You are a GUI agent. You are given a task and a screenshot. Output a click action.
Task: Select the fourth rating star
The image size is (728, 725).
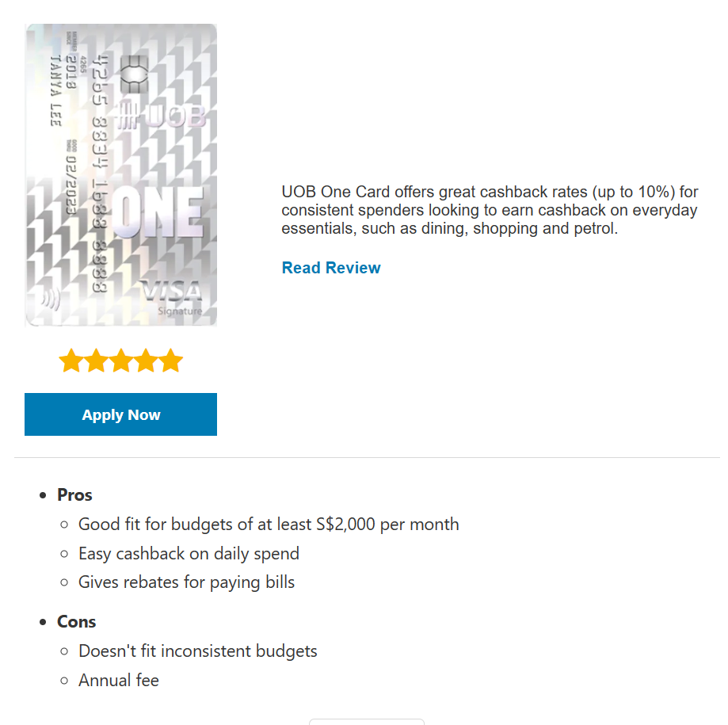tap(146, 361)
